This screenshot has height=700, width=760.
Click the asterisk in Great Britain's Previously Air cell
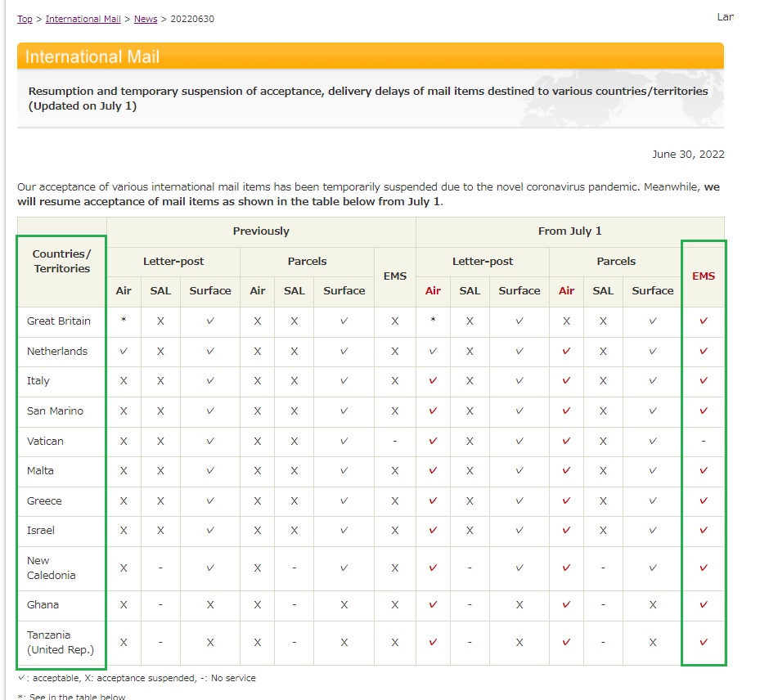tap(124, 321)
